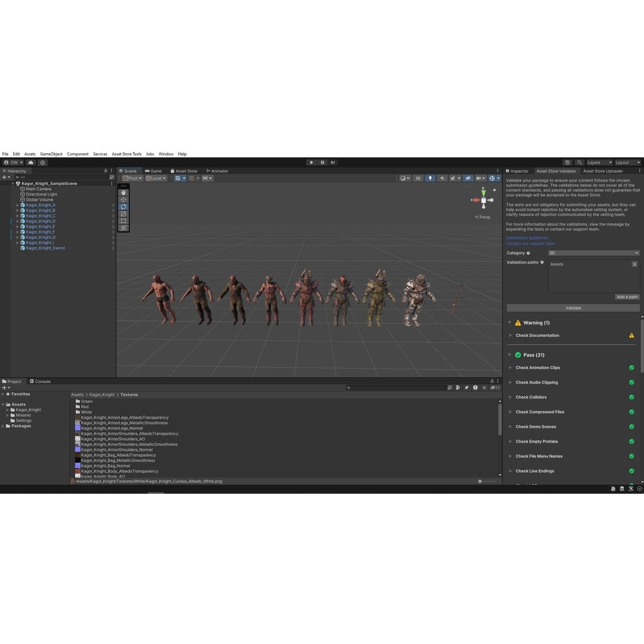Viewport: 644px width, 644px height.
Task: Switch to the Inspector tab
Action: [x=516, y=171]
